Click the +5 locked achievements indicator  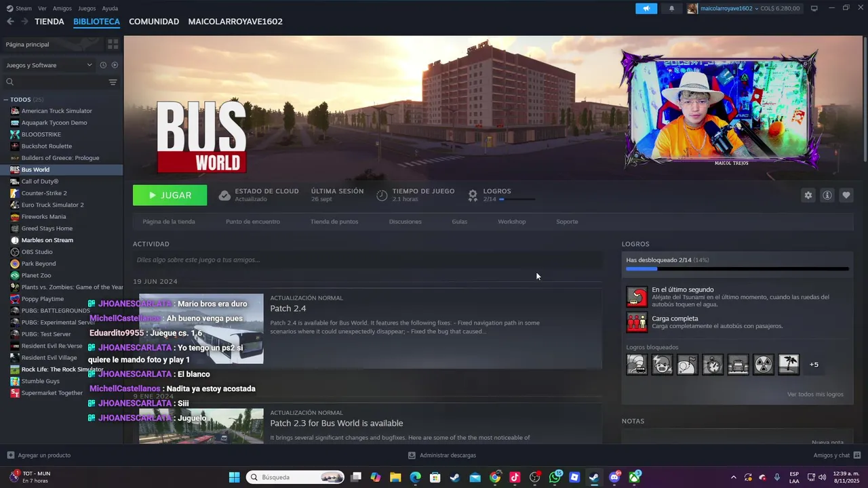tap(814, 365)
